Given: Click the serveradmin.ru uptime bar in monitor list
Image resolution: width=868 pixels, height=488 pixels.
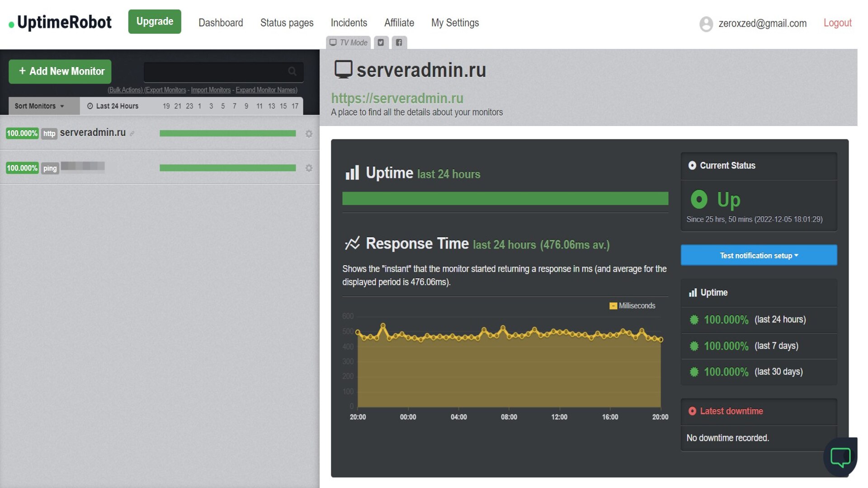Looking at the screenshot, I should click(x=227, y=133).
